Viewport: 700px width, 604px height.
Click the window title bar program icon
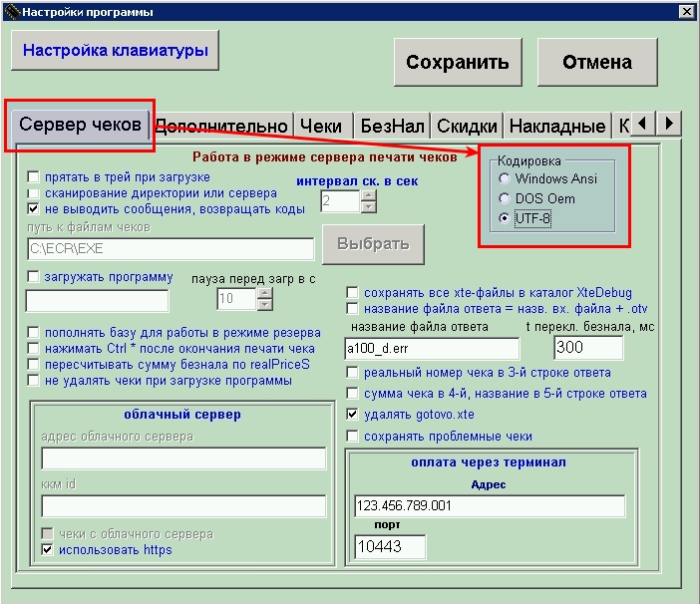coord(12,12)
